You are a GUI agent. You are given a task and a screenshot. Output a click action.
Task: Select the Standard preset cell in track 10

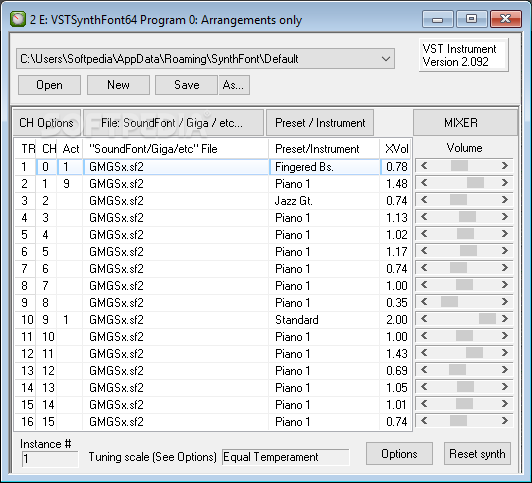tap(324, 320)
